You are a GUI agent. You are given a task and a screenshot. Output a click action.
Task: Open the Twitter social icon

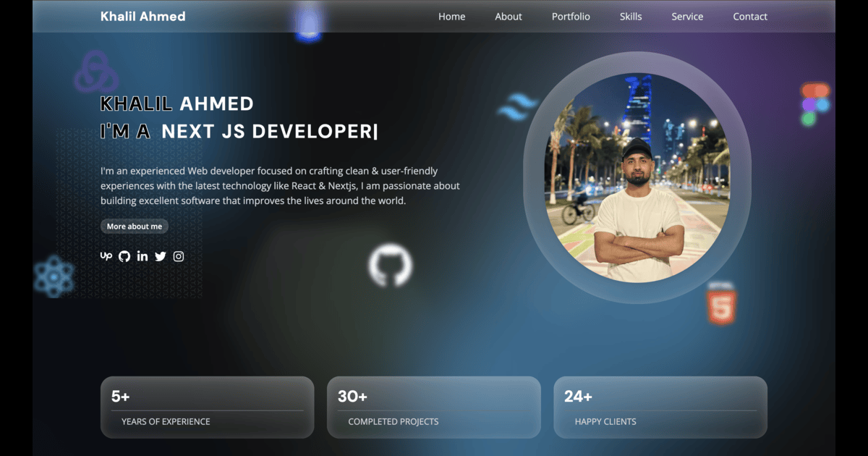pyautogui.click(x=161, y=256)
